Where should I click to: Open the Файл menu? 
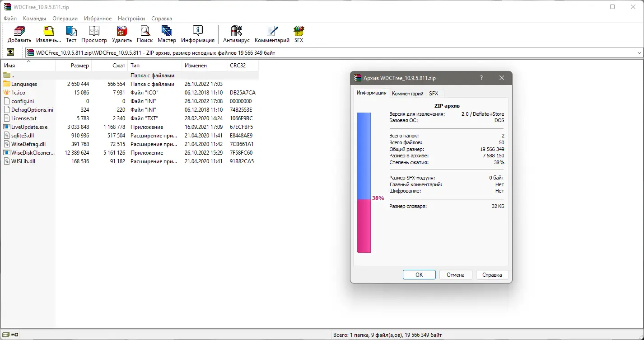click(x=10, y=19)
